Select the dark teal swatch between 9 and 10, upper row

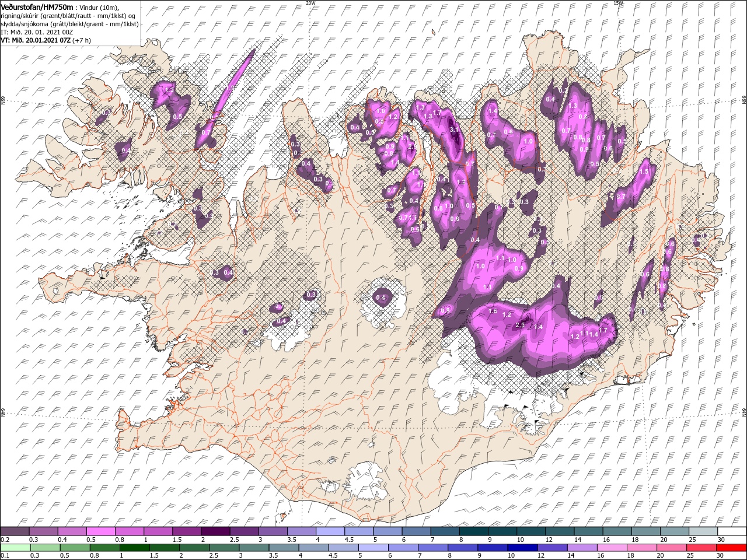coord(502,531)
